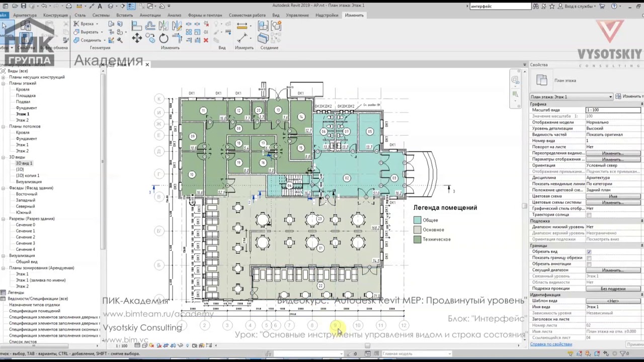The height and width of the screenshot is (362, 644).
Task: Open the 'Аннотации' ribbon tab
Action: tap(150, 15)
